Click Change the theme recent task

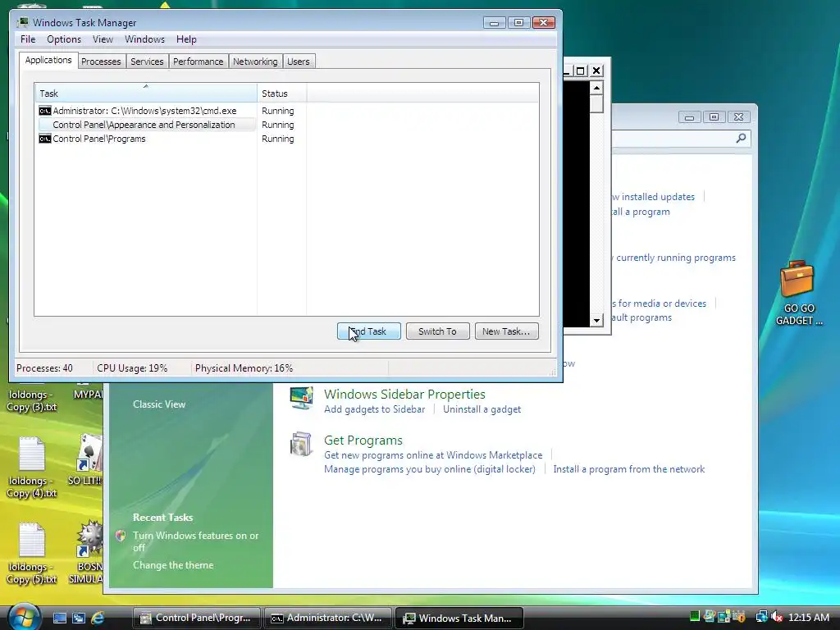(x=173, y=565)
